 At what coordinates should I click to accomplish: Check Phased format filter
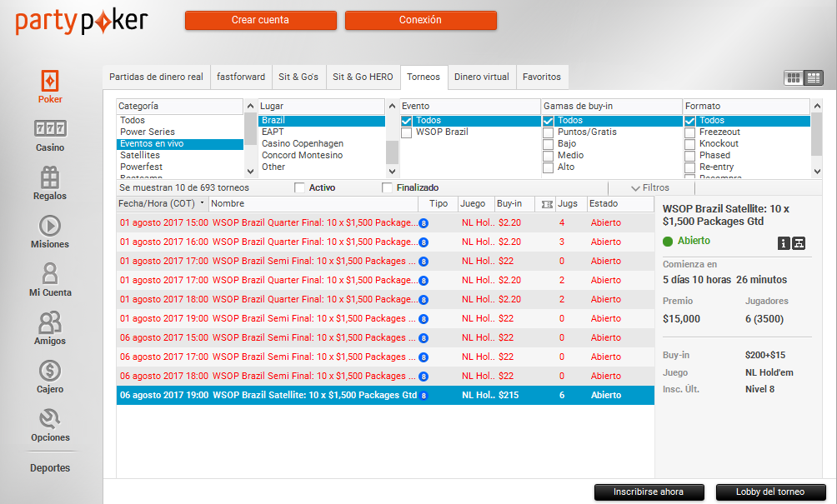tap(689, 157)
